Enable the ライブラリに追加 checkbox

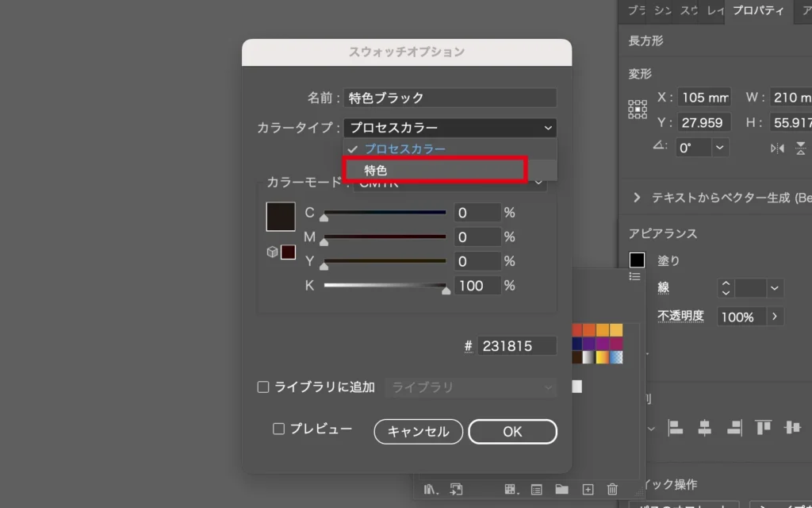click(264, 387)
